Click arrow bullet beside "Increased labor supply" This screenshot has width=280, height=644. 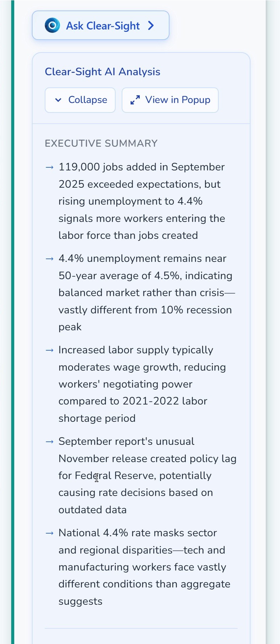click(49, 350)
